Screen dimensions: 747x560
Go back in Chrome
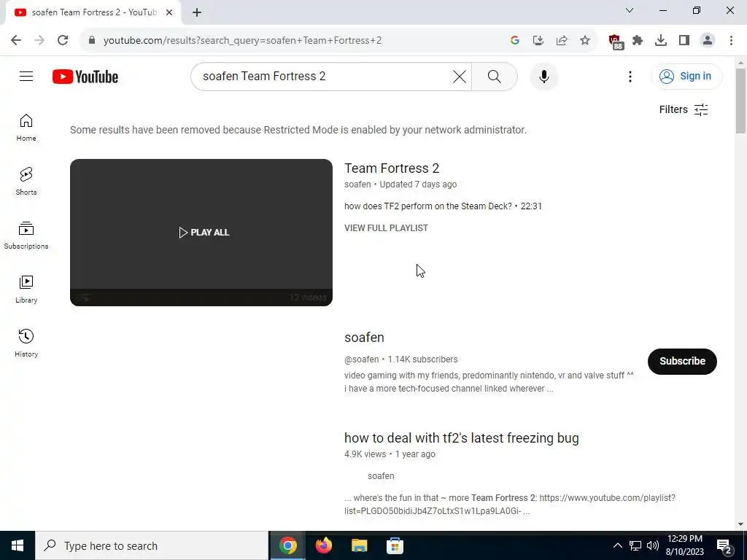tap(16, 40)
